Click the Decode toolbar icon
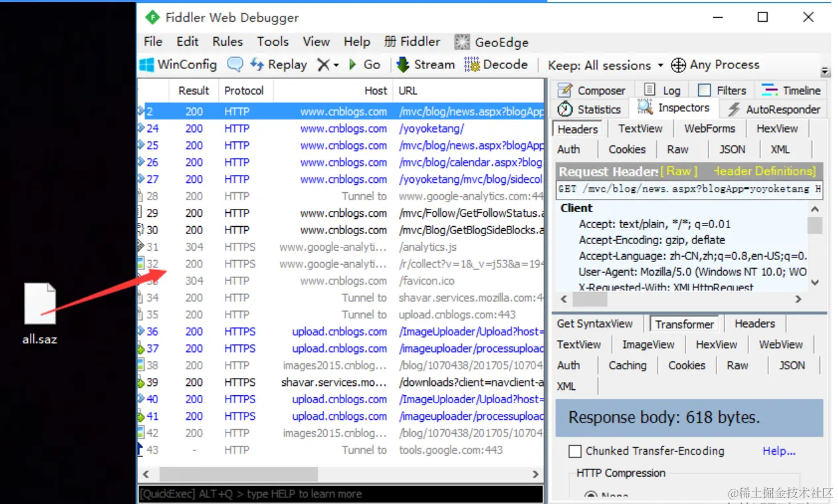 point(472,65)
